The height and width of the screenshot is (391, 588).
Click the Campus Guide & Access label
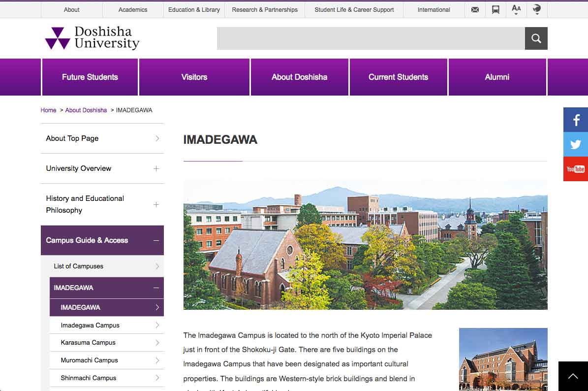point(87,240)
